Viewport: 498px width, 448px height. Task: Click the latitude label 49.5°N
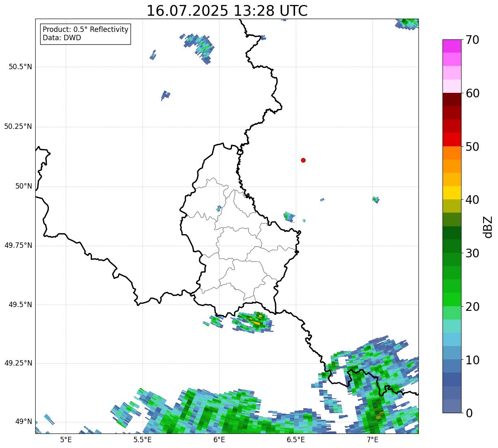20,305
